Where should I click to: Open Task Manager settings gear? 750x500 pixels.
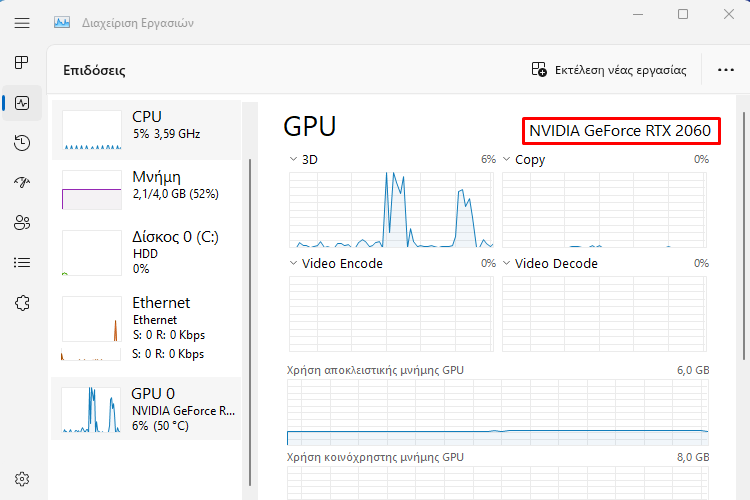pos(22,479)
